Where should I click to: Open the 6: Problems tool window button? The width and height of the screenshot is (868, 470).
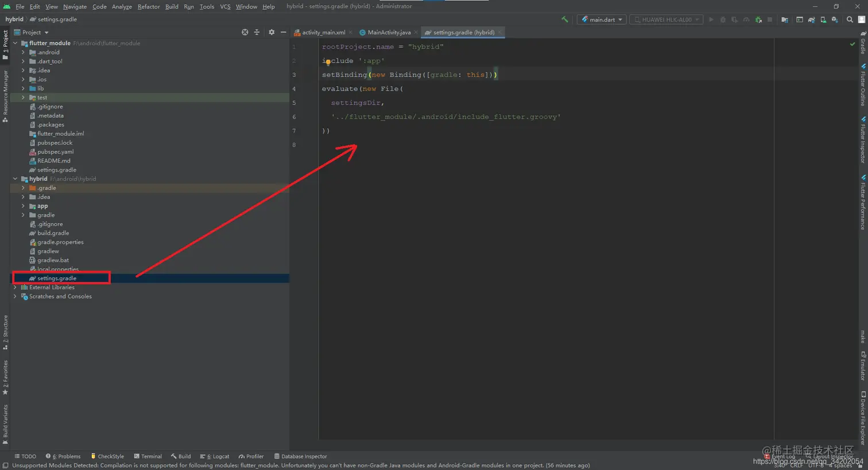coord(63,457)
